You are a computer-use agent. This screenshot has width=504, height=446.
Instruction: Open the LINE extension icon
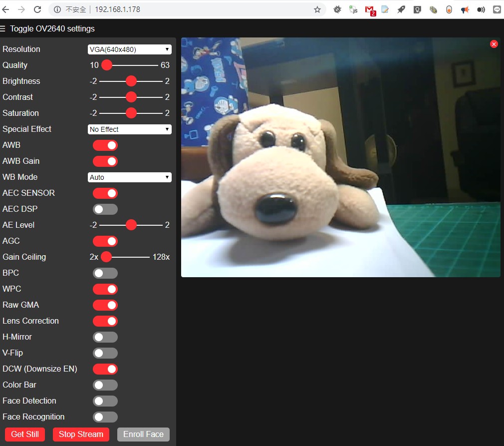coord(497,9)
